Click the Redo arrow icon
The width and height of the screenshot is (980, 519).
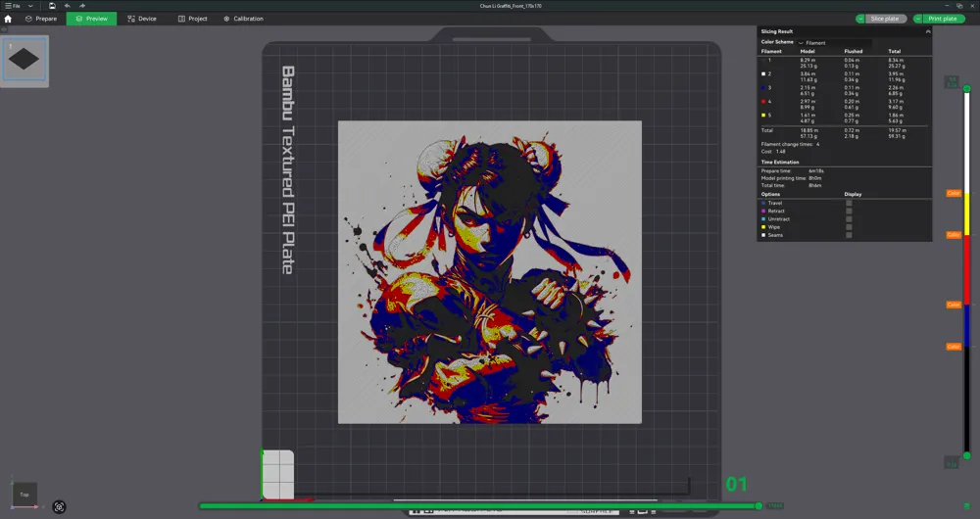pyautogui.click(x=82, y=6)
